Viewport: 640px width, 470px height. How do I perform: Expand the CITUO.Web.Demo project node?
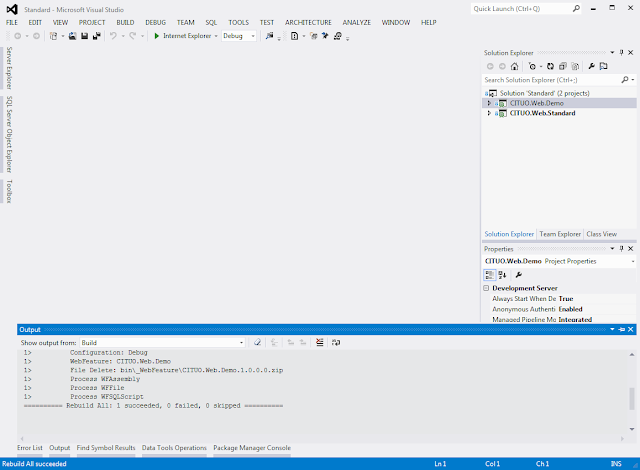489,103
